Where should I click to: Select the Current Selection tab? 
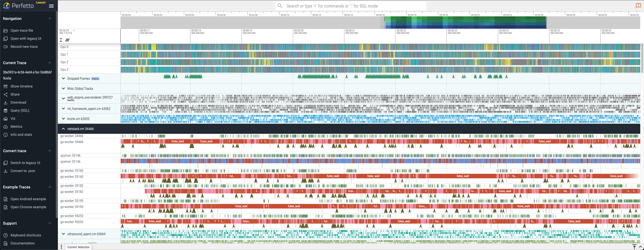78,247
